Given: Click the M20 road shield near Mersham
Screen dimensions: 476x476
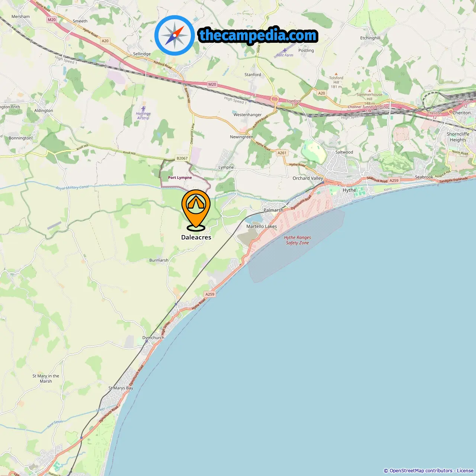Looking at the screenshot, I should point(52,20).
